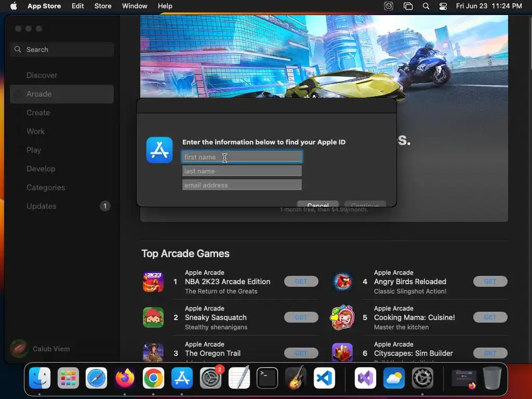Get Sneaky Sasquatch
The width and height of the screenshot is (532, 399).
(301, 317)
